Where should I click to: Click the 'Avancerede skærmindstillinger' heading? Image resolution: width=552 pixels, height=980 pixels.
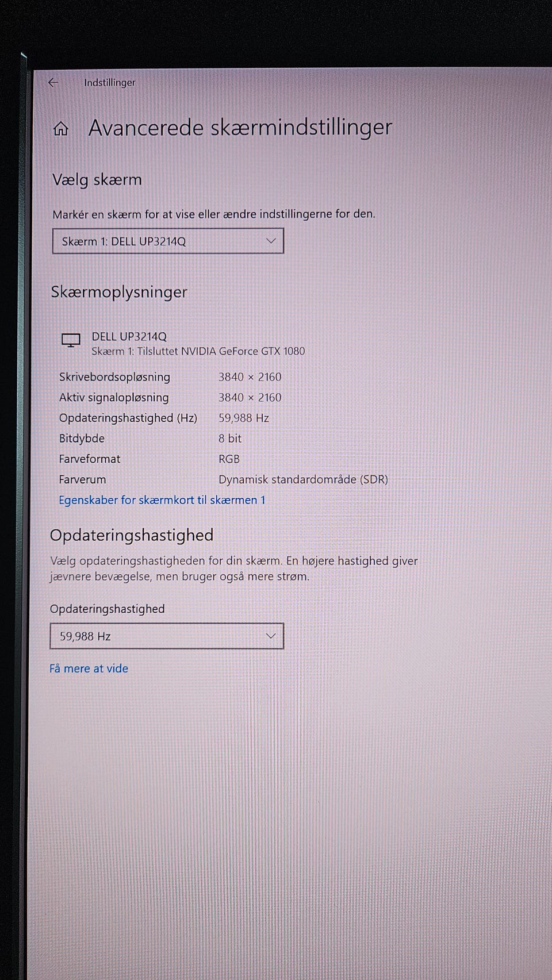[240, 128]
